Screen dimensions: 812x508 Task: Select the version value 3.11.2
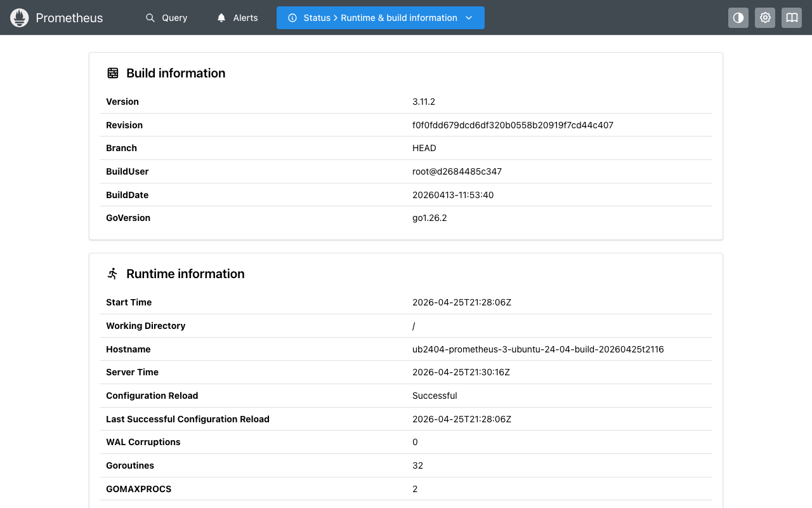click(424, 102)
